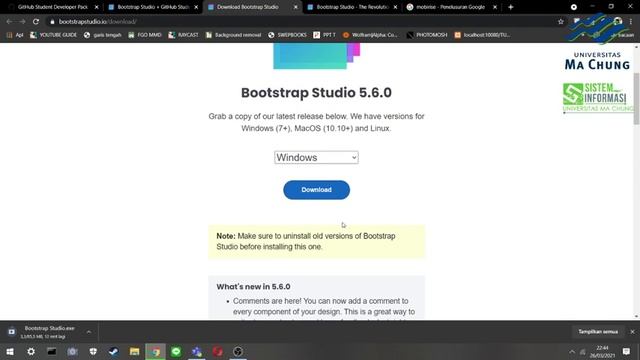
Task: Open the Background removal bookmark
Action: (x=233, y=35)
